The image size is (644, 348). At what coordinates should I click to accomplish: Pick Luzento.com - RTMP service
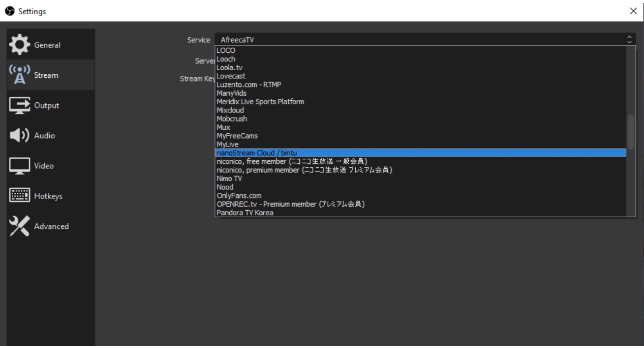(420, 84)
